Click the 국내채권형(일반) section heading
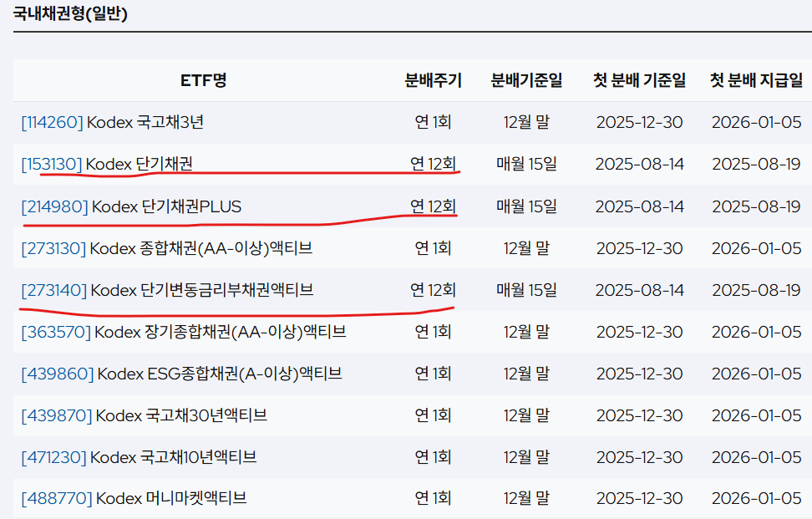 (x=70, y=13)
